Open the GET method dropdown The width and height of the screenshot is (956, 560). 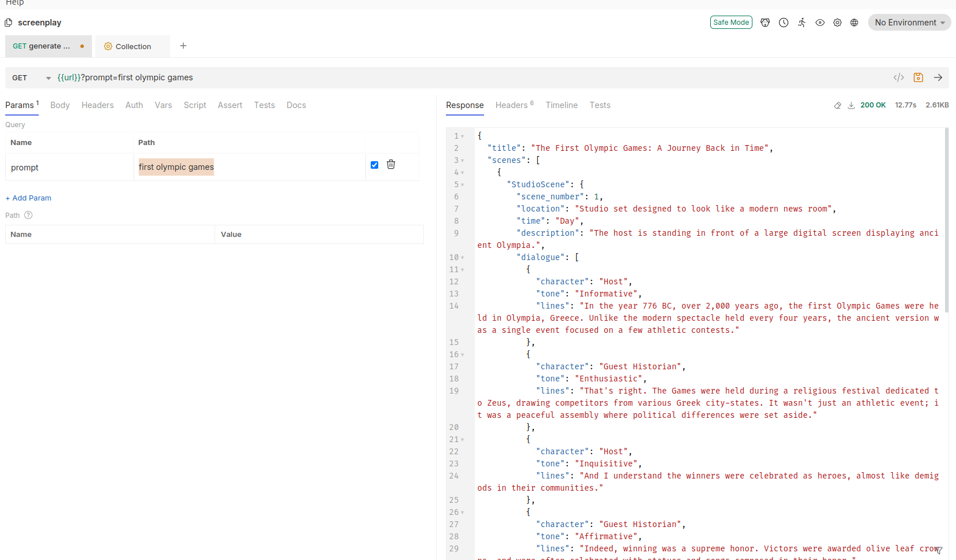(31, 77)
